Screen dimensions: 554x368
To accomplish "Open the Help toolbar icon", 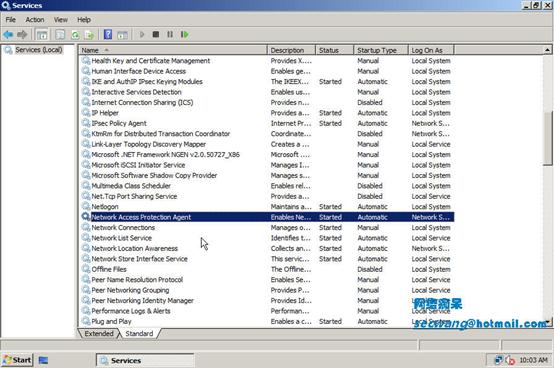I will click(108, 35).
